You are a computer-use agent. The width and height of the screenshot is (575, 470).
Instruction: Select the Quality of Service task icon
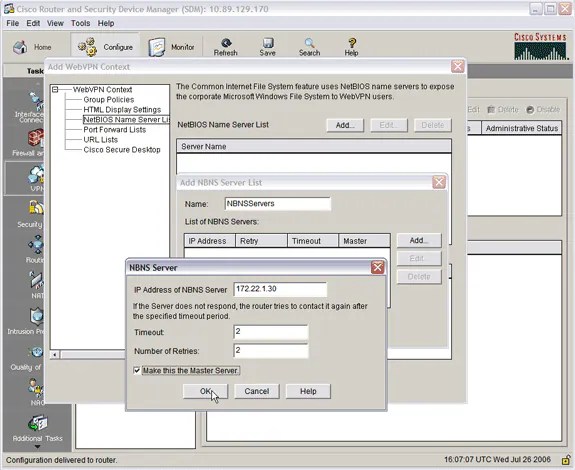point(37,353)
